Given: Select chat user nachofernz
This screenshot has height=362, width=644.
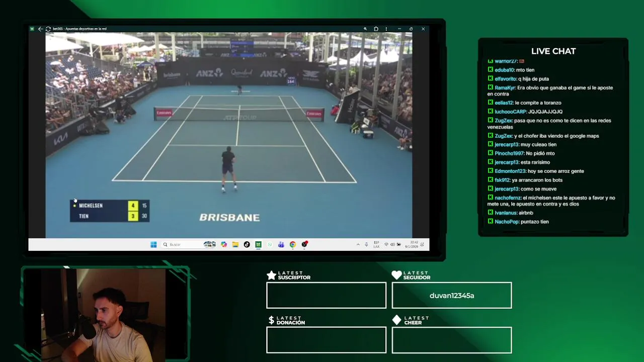Looking at the screenshot, I should tap(508, 198).
